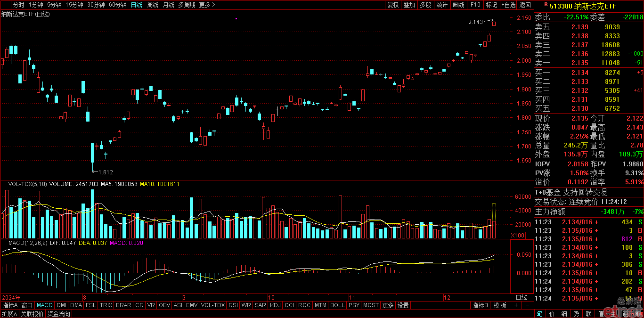Switch to the 价 price tab

(552, 314)
